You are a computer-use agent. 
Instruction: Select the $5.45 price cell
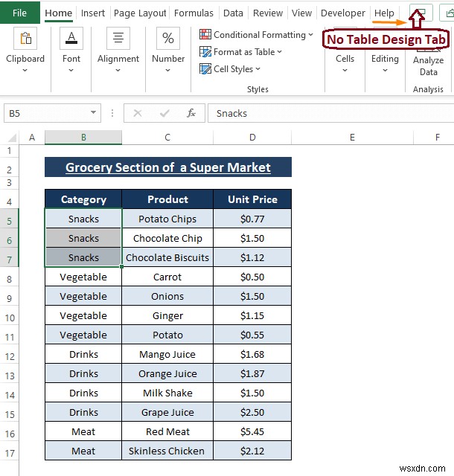(x=252, y=431)
